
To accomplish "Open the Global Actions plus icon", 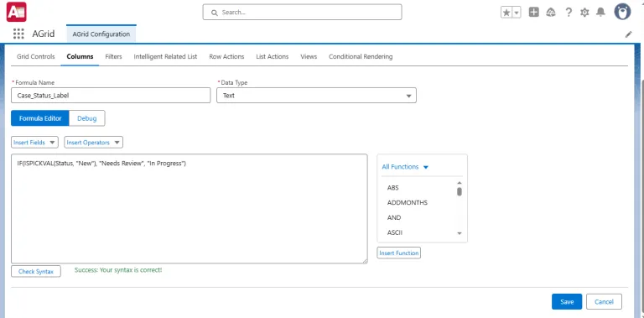I will 534,13.
